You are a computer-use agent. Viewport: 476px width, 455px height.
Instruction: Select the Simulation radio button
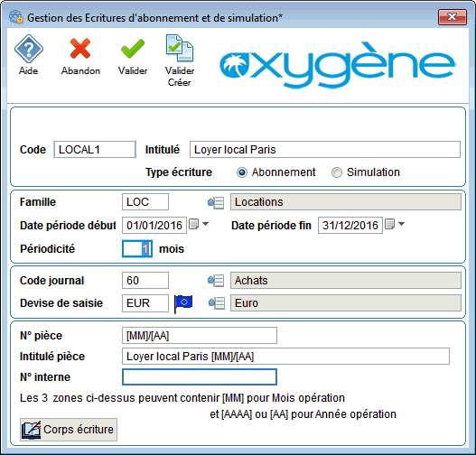tap(337, 172)
